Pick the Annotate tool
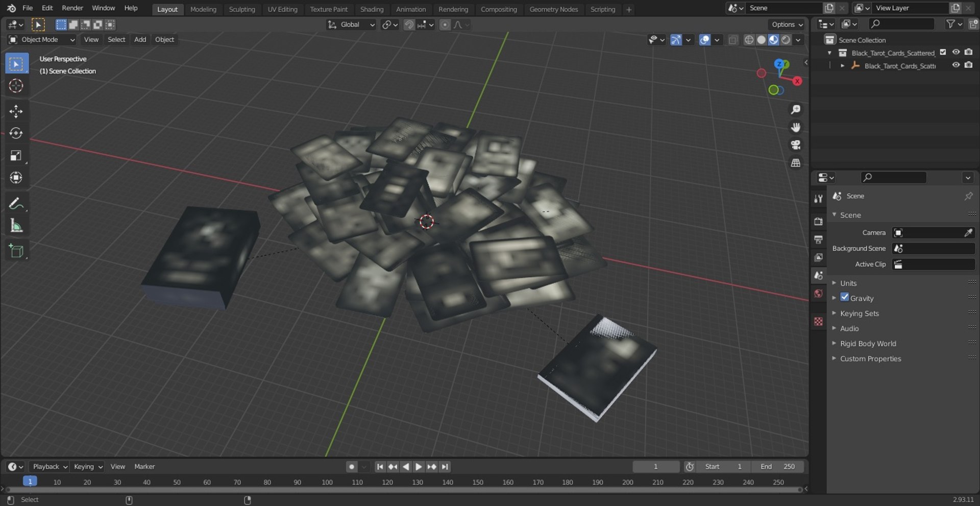Screen dimensions: 980x506 click(x=16, y=204)
